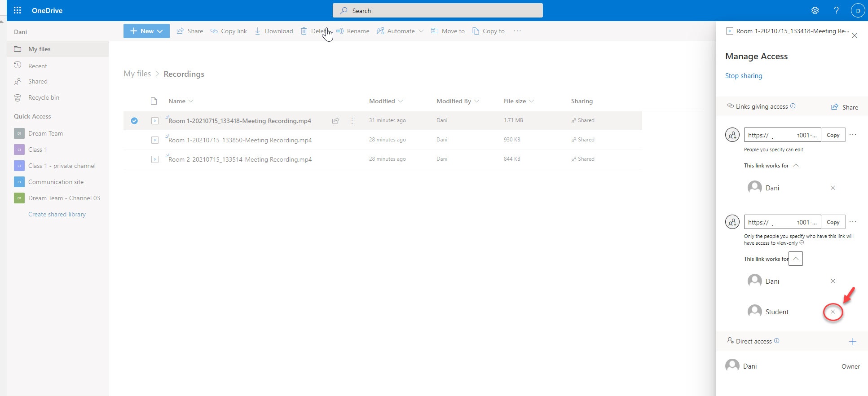Click share icon on Room 1-20210715_133418 row
Image resolution: width=868 pixels, height=396 pixels.
pos(335,121)
